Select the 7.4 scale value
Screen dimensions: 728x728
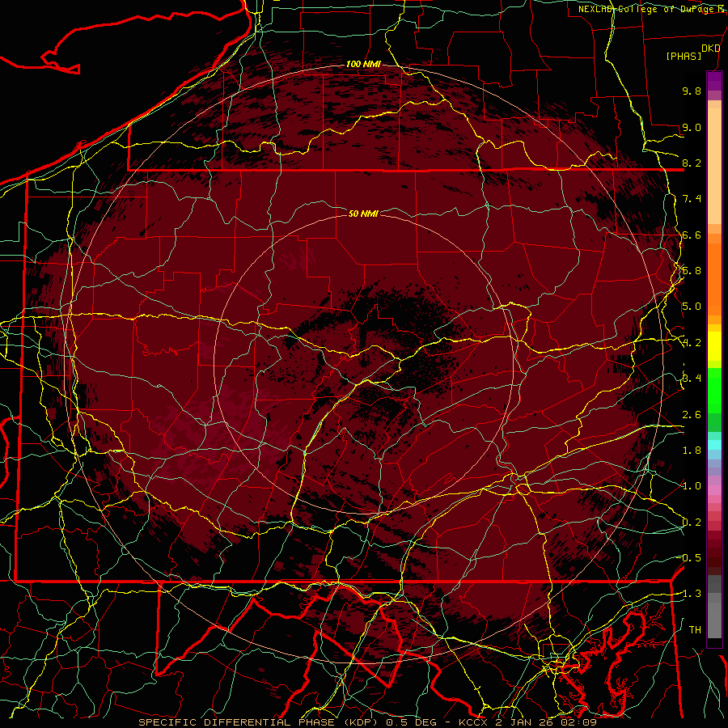(692, 199)
